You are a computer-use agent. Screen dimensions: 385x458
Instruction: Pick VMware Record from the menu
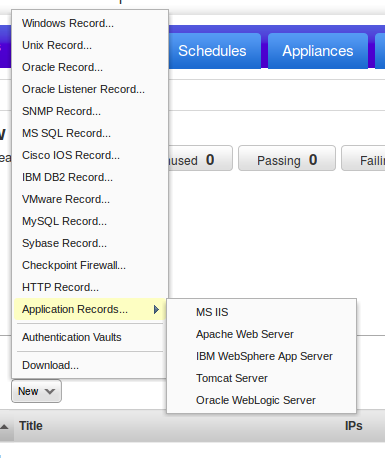tap(90, 199)
